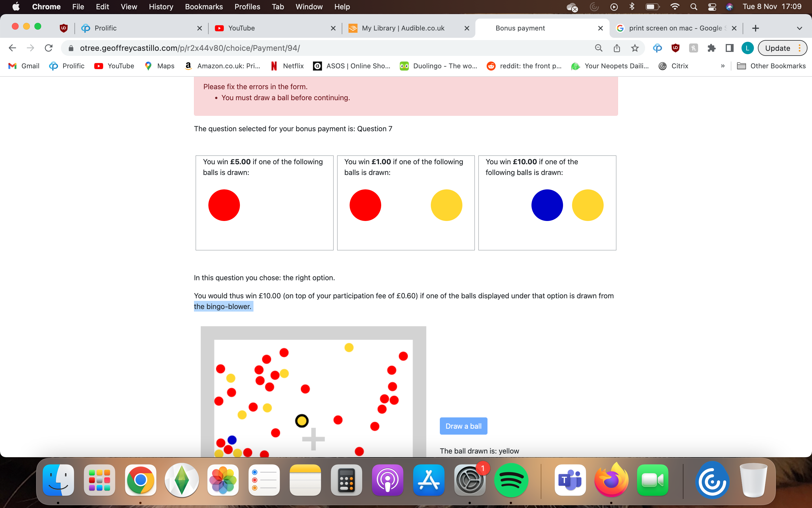Viewport: 812px width, 508px height.
Task: Open App Store from the Dock
Action: pyautogui.click(x=429, y=480)
